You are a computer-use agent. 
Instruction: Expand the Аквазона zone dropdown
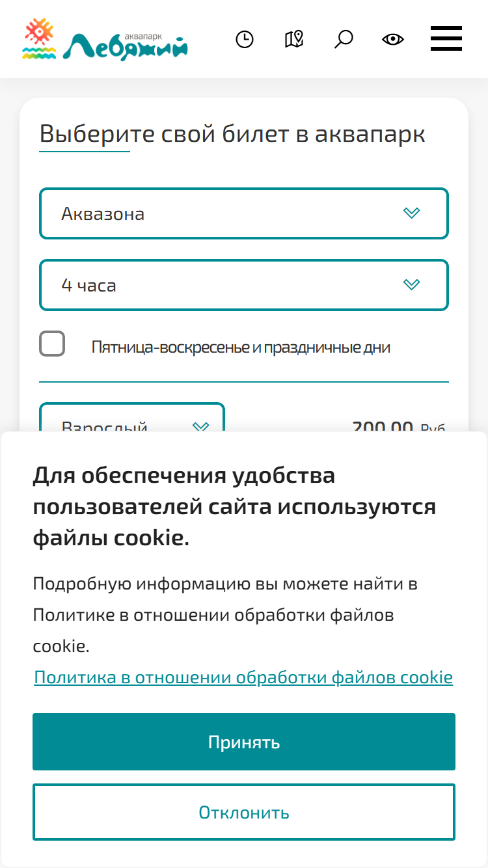tap(244, 213)
